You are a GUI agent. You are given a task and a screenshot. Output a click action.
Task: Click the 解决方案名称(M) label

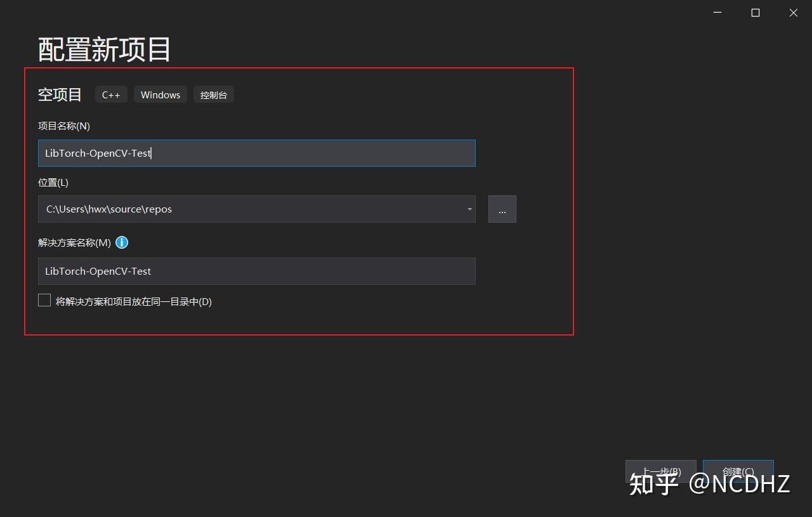[73, 242]
